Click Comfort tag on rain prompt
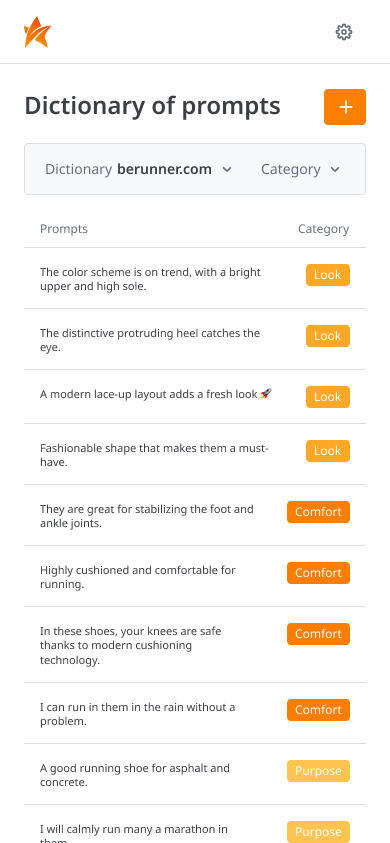The image size is (390, 843). click(318, 710)
